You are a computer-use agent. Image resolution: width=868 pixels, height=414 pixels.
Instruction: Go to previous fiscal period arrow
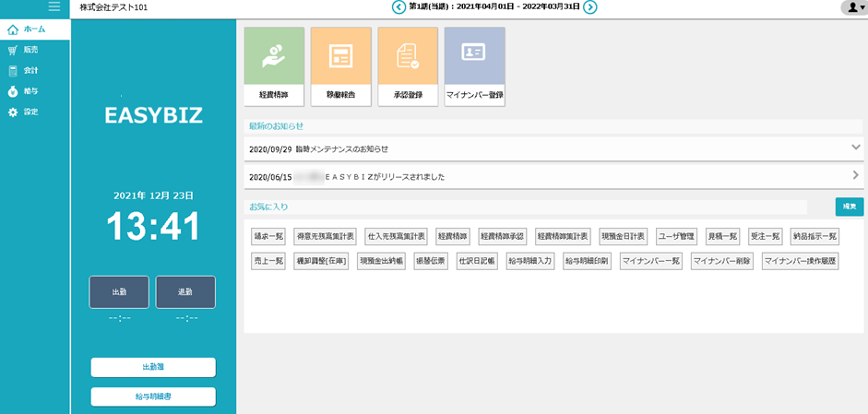tap(398, 7)
